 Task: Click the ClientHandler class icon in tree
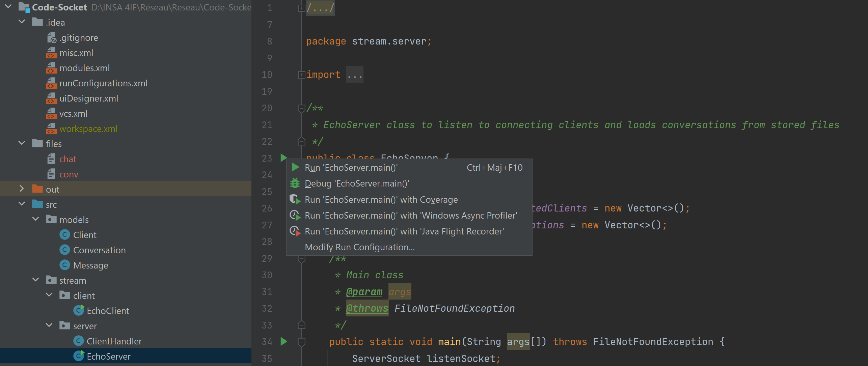(79, 341)
